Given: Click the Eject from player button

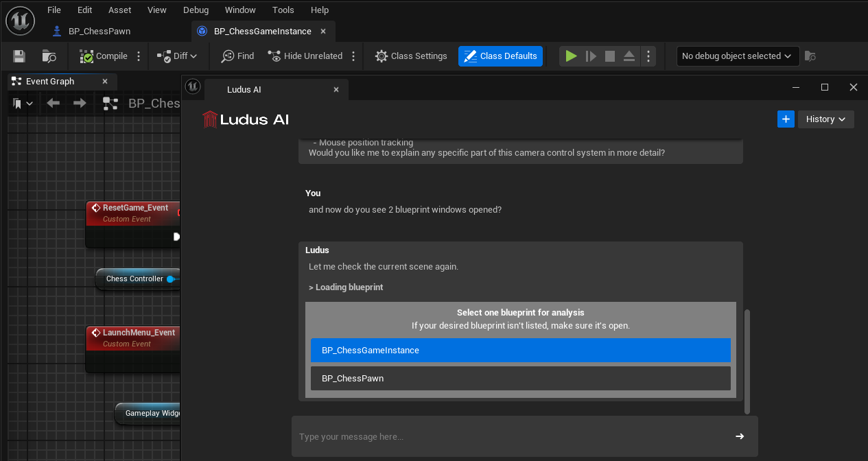Looking at the screenshot, I should [629, 56].
